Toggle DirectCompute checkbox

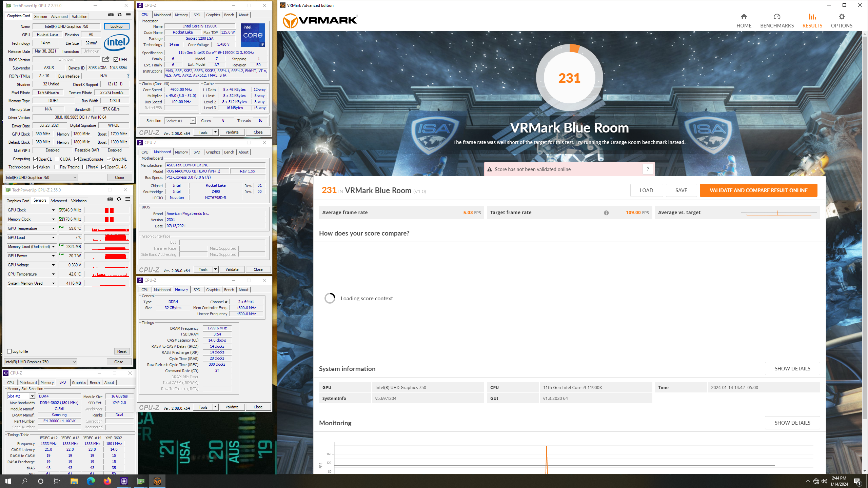76,159
